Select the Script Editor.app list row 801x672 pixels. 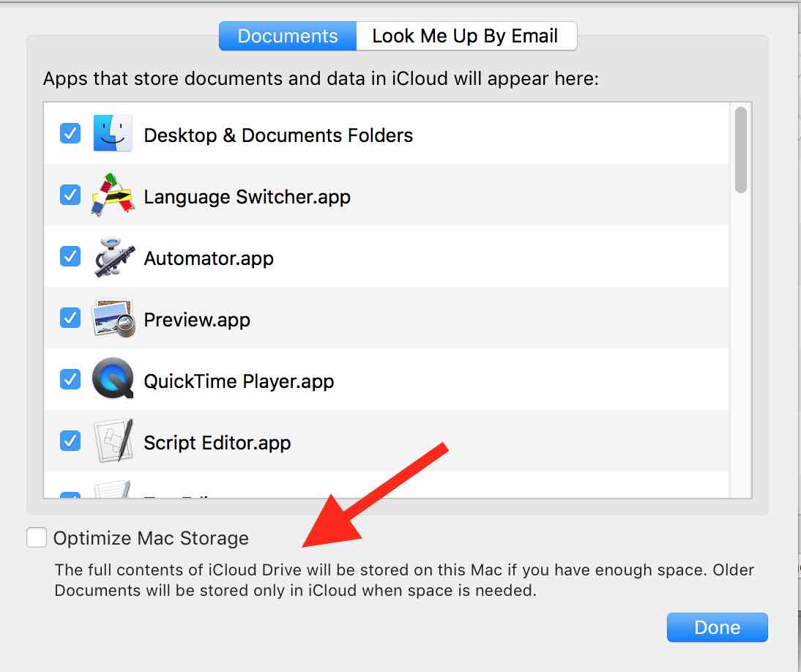click(439, 443)
